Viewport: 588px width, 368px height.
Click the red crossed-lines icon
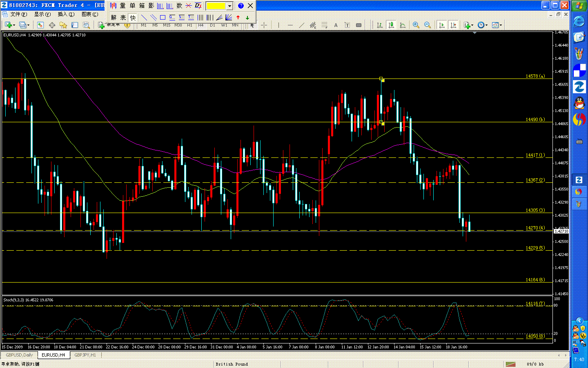pos(189,6)
